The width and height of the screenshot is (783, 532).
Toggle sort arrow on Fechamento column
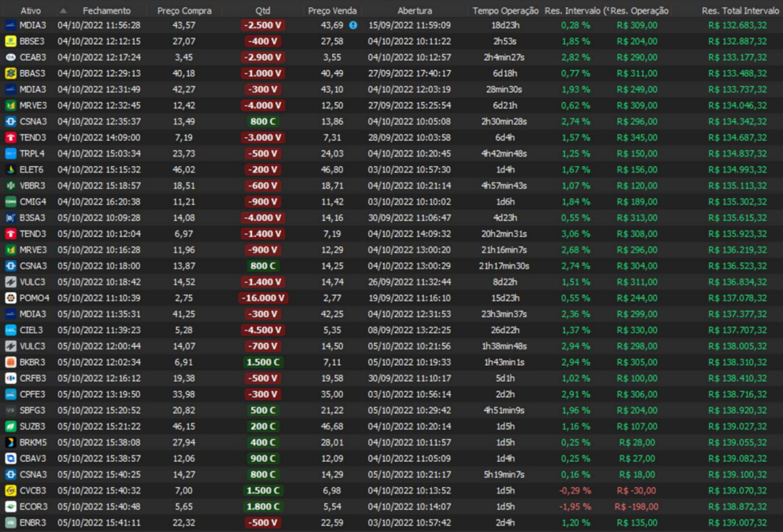tap(64, 11)
